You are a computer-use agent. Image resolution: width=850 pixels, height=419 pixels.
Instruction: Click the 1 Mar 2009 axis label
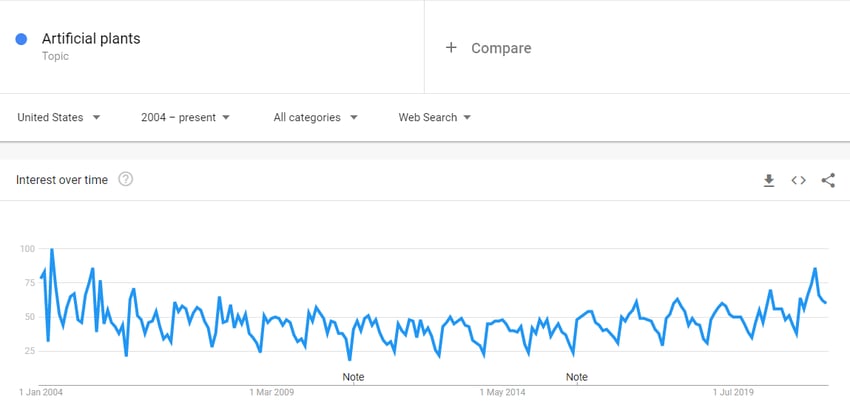click(272, 392)
